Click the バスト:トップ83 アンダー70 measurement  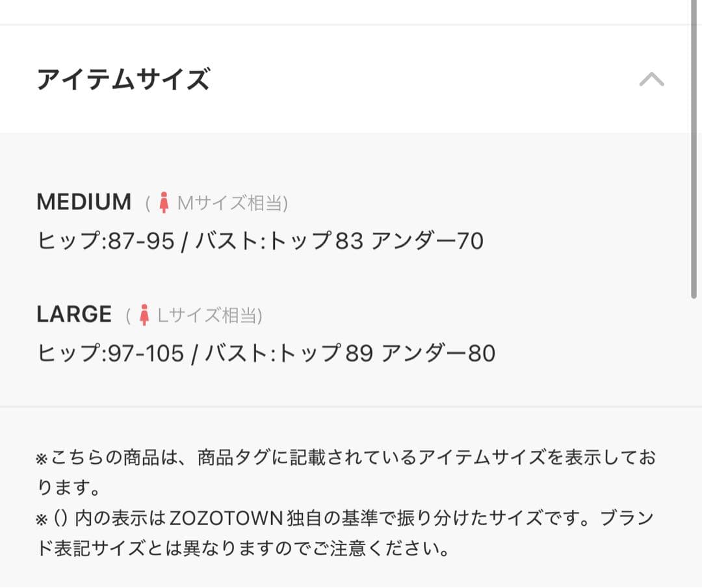tap(339, 242)
